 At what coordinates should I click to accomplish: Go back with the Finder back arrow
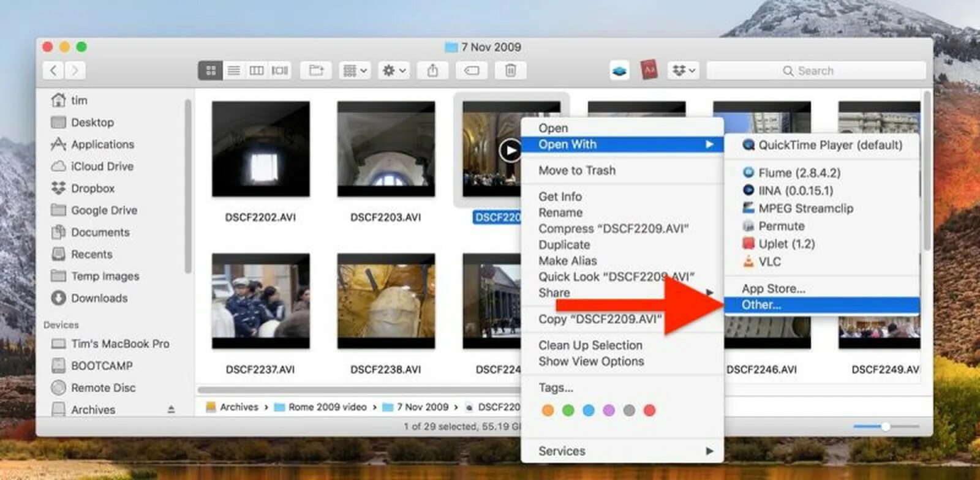[53, 70]
